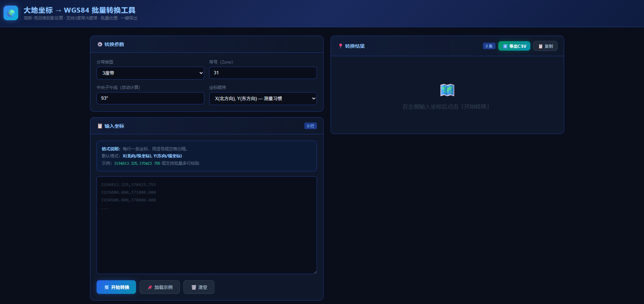Click the pin icon beside 转换结果
This screenshot has height=304, width=644.
click(x=341, y=46)
